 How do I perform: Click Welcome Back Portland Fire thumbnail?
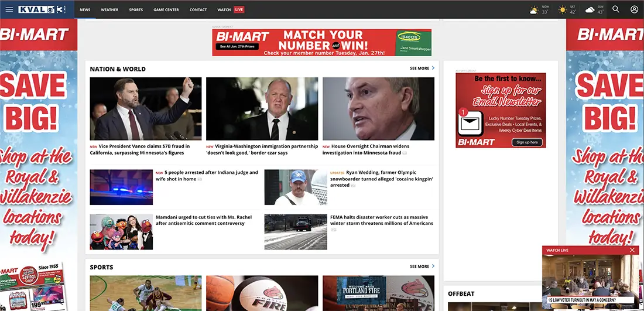click(x=378, y=293)
